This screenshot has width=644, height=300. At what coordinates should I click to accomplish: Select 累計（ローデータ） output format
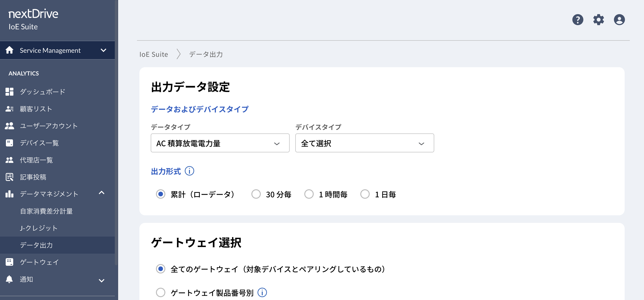[160, 194]
